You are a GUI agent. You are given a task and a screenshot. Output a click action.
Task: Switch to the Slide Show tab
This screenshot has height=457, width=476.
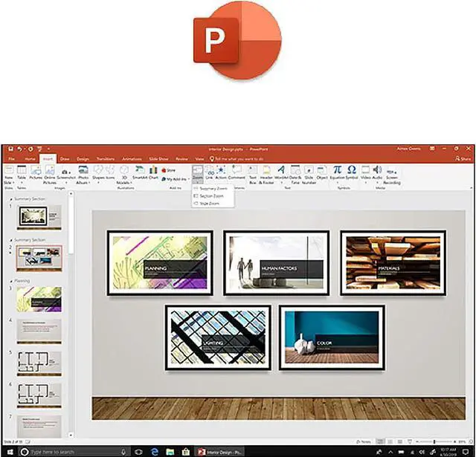coord(158,159)
